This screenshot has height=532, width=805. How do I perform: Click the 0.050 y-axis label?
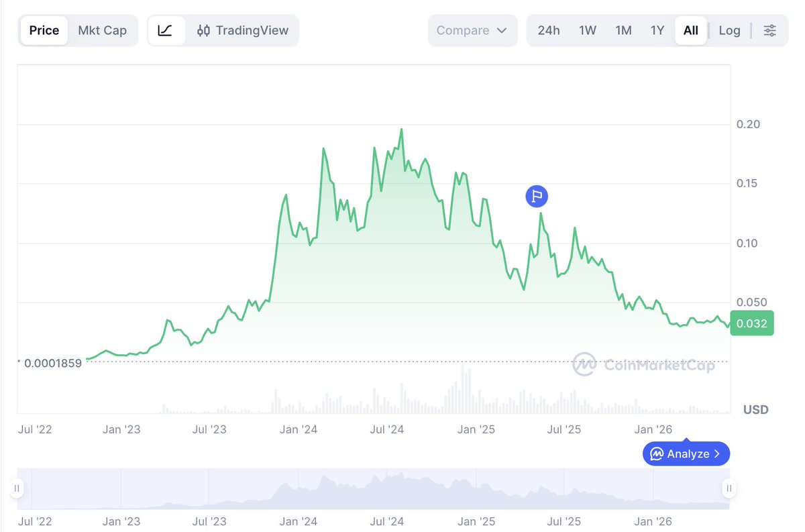(751, 302)
